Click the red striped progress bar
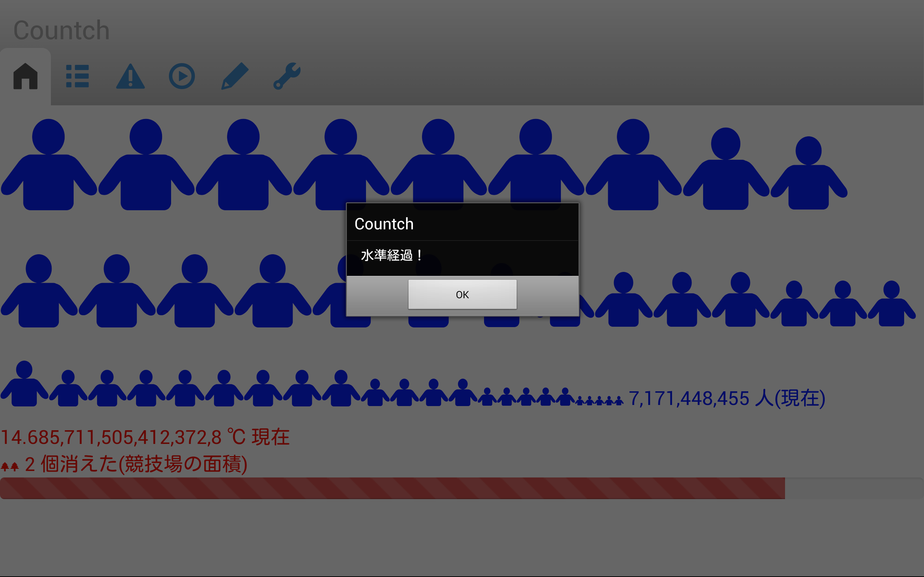Viewport: 924px width, 577px height. [x=392, y=488]
